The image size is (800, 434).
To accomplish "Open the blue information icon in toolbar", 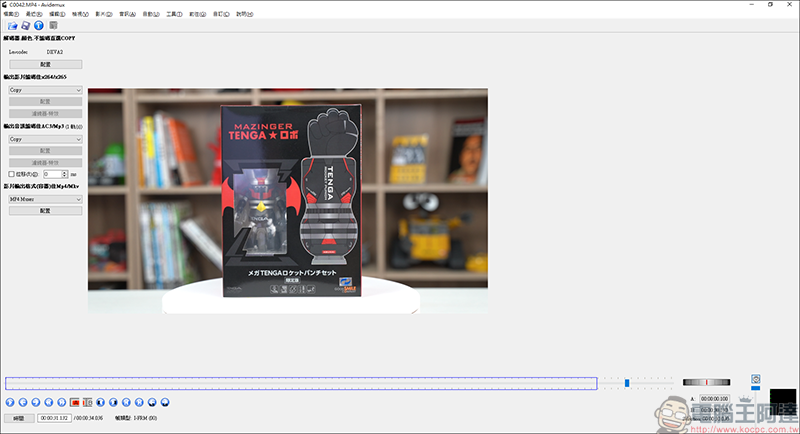I will point(38,25).
